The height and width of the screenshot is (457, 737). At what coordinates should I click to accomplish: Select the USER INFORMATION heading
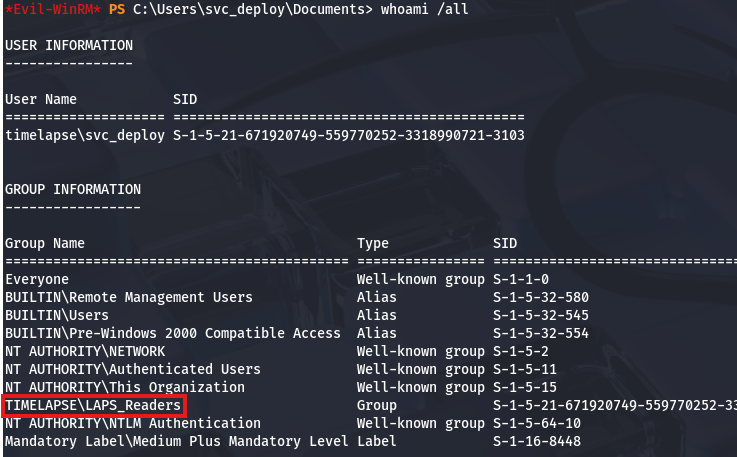tap(68, 45)
